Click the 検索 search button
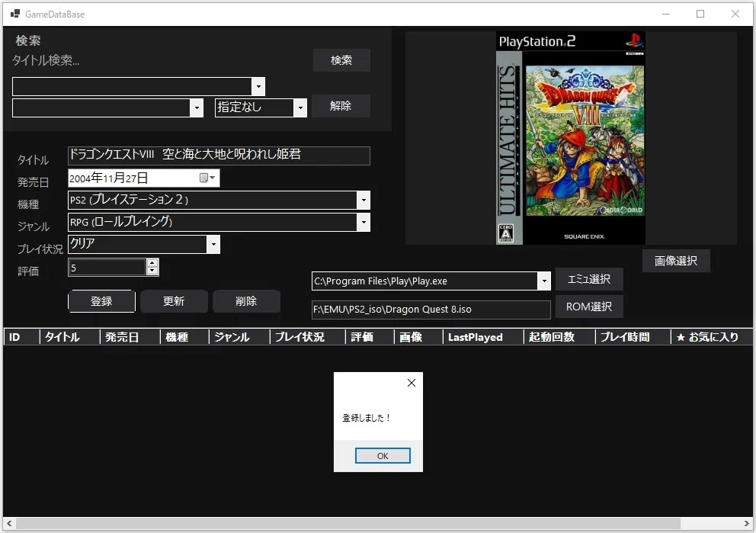This screenshot has width=756, height=533. 341,60
